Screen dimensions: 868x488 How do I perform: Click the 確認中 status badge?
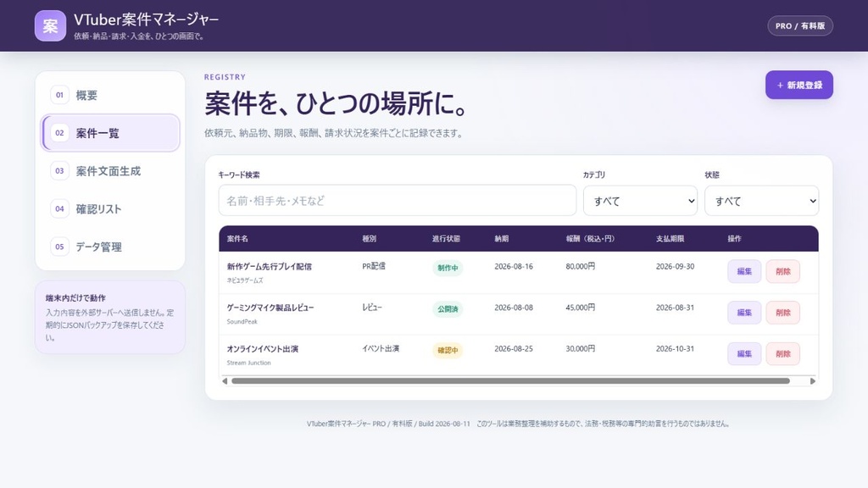click(x=448, y=350)
